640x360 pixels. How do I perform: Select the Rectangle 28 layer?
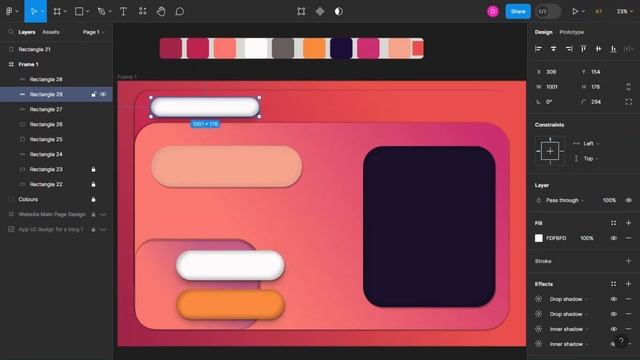[56, 79]
